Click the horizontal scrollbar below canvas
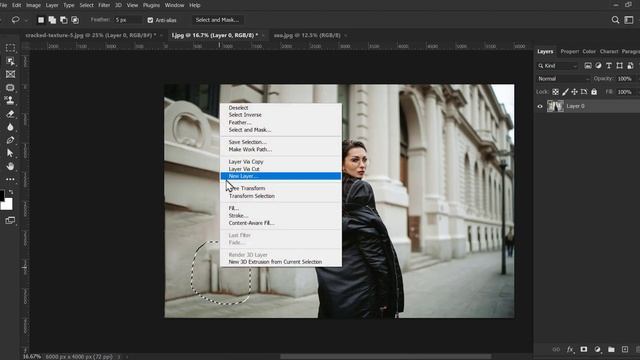This screenshot has width=640, height=360. pyautogui.click(x=386, y=357)
